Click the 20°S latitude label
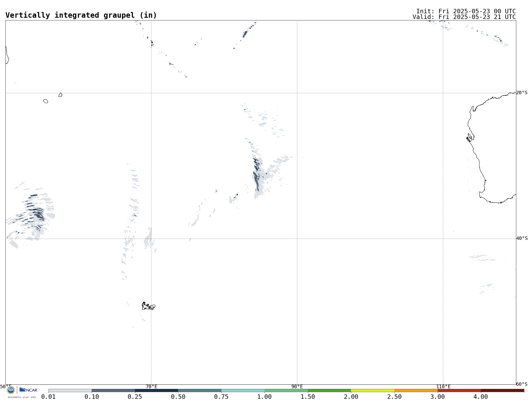Viewport: 532px width, 400px height. (522, 93)
